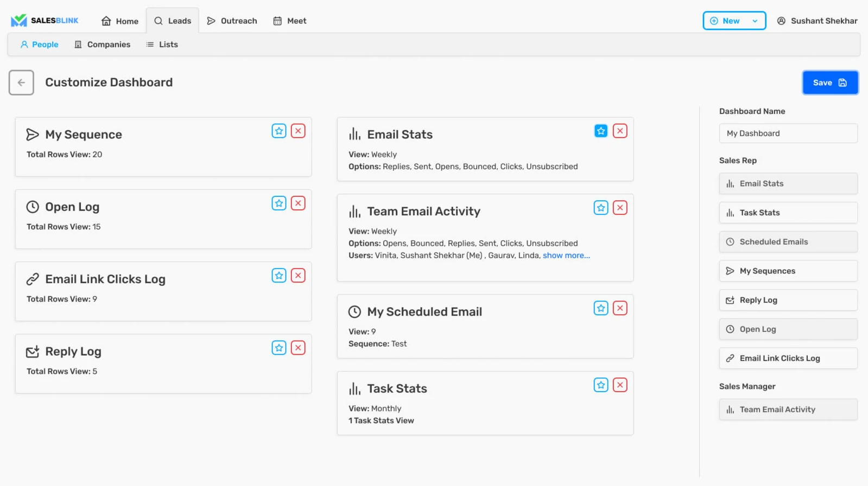The image size is (868, 486).
Task: Click the Email Link Clicks link icon
Action: pyautogui.click(x=33, y=279)
